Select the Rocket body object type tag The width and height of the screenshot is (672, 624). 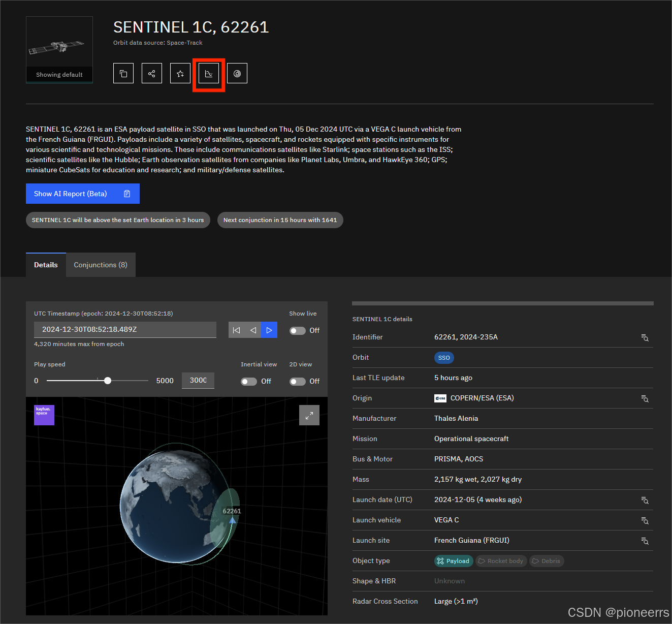point(501,561)
